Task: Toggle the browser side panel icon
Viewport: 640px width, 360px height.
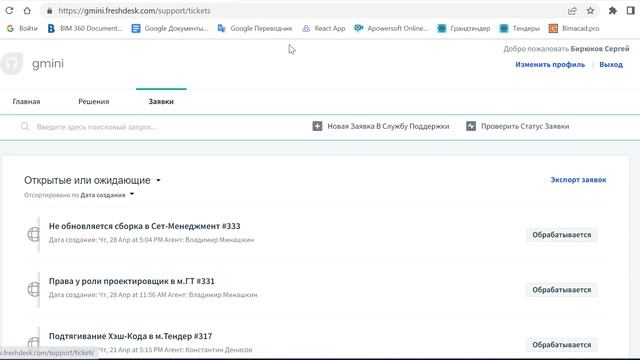Action: 631,11
